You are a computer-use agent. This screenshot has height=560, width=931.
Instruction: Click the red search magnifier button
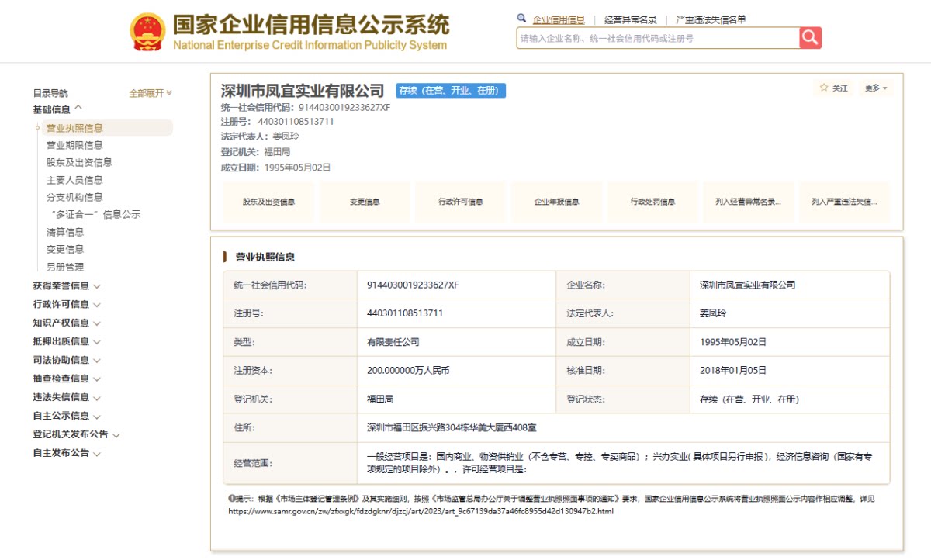tap(810, 37)
